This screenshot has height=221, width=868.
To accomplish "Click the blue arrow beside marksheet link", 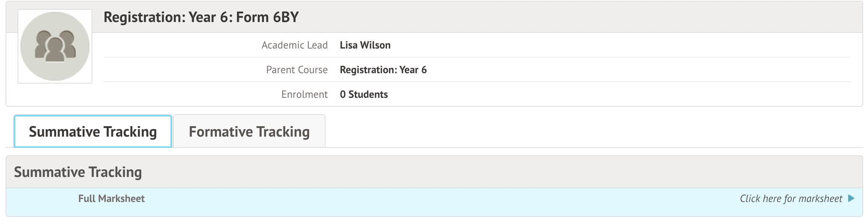I will pos(851,198).
